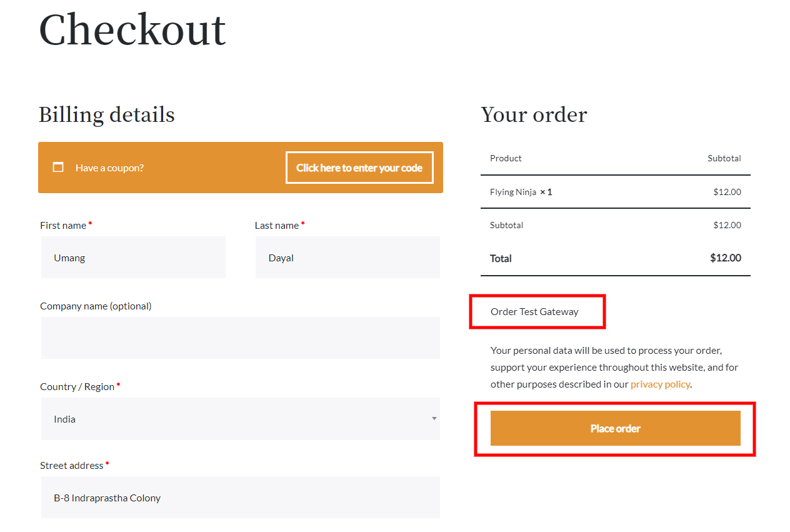The height and width of the screenshot is (532, 790).
Task: Click the dropdown arrow in the Country field
Action: (x=434, y=419)
